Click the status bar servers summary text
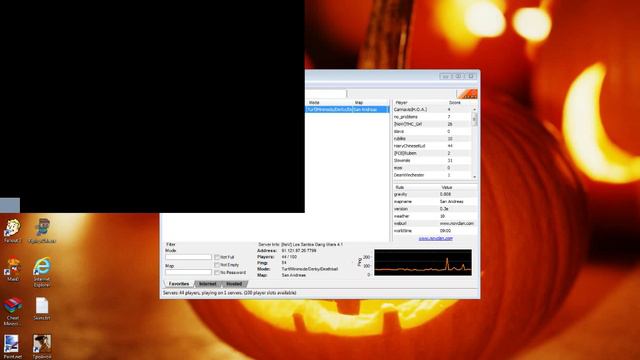 tap(229, 293)
